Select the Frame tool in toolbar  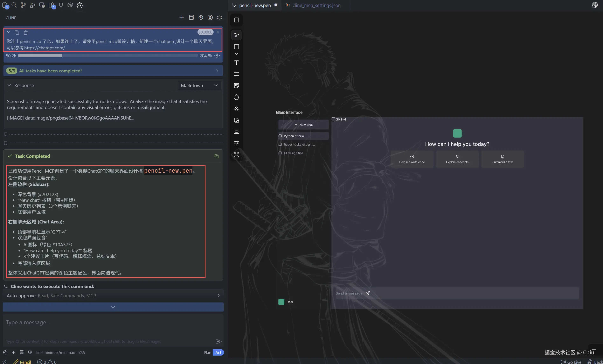pos(236,74)
